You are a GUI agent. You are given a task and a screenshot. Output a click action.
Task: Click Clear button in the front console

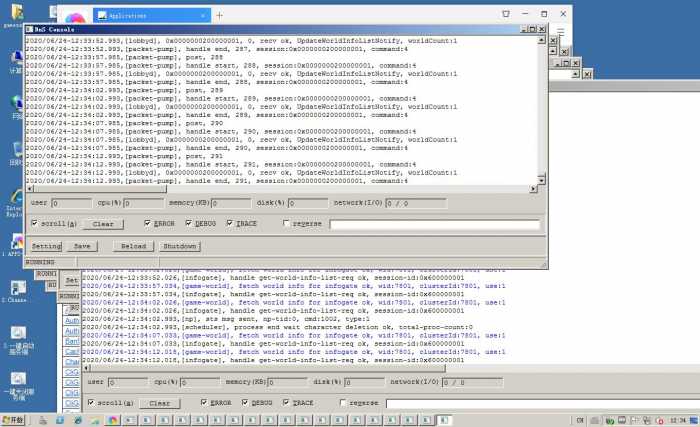pyautogui.click(x=103, y=224)
